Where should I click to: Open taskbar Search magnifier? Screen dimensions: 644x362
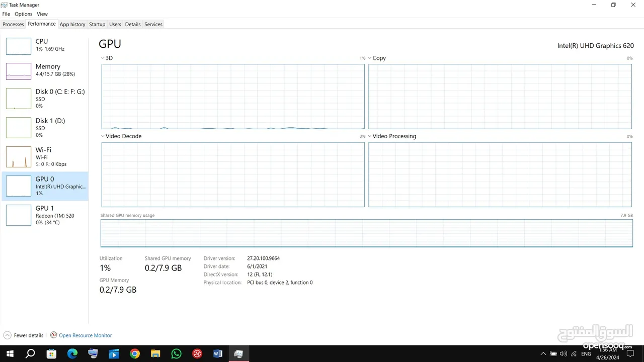pyautogui.click(x=30, y=354)
